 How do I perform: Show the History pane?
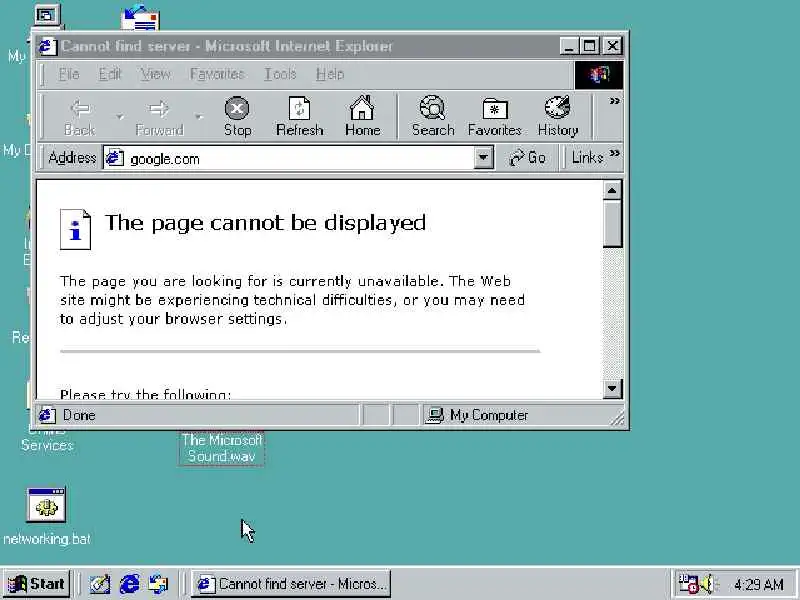(x=558, y=117)
